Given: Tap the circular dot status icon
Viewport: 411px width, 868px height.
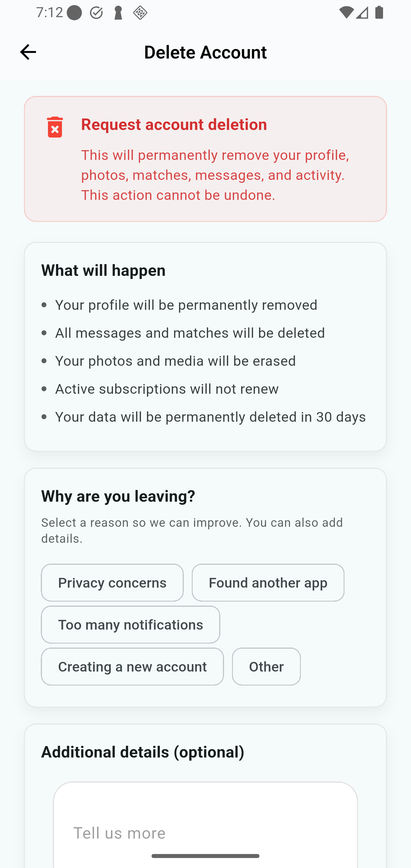Looking at the screenshot, I should 74,13.
